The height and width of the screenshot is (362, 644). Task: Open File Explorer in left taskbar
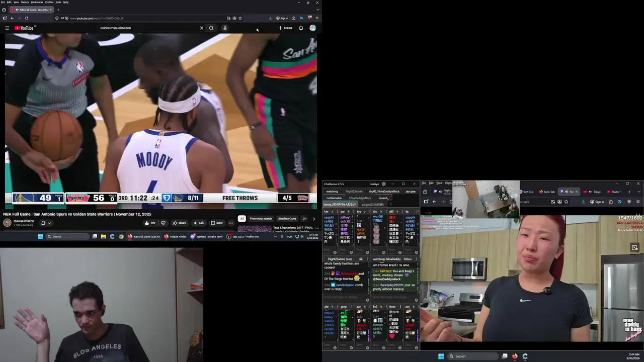[x=103, y=236]
